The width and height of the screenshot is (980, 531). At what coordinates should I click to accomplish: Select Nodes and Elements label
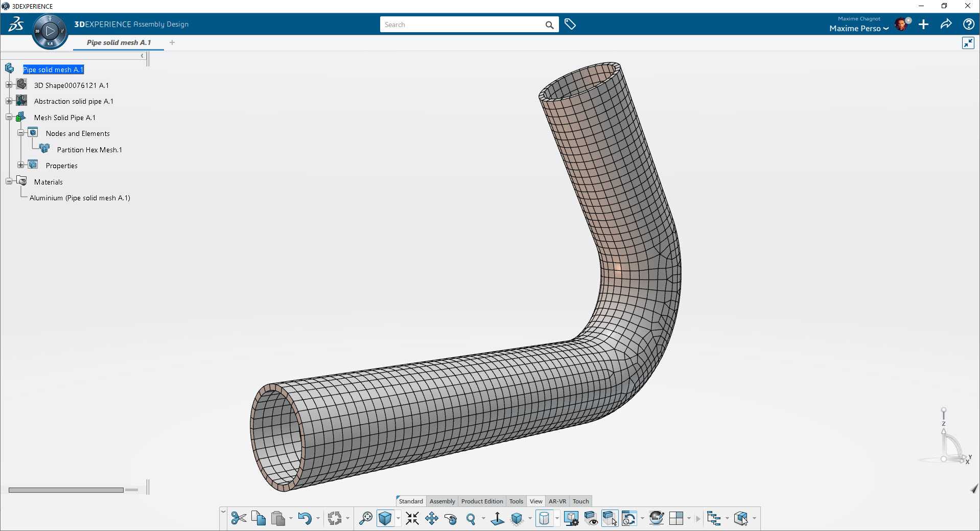(78, 133)
